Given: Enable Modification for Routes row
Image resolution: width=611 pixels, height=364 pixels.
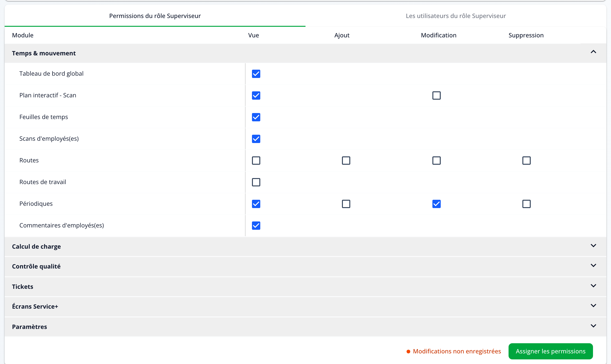Looking at the screenshot, I should [x=436, y=161].
